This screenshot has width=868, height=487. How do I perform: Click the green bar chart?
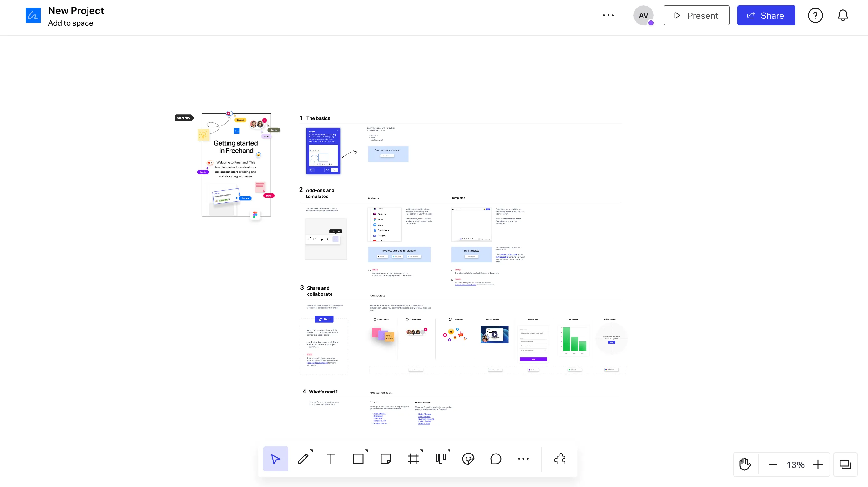(573, 340)
